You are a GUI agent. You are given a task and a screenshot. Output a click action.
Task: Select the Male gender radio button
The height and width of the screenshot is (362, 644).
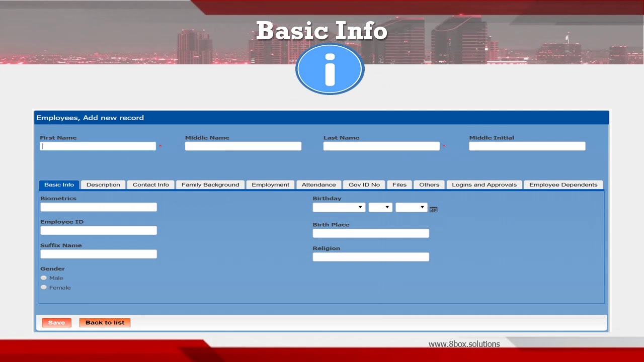[x=44, y=278]
